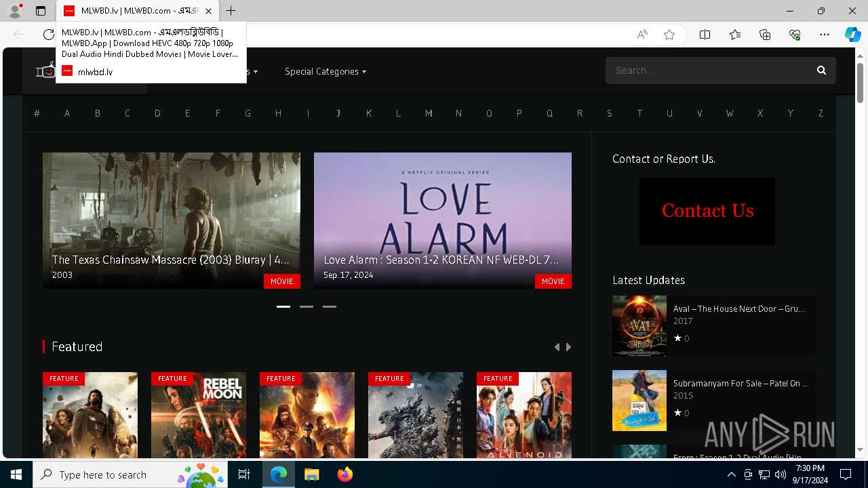Filter movies by letter A

(67, 113)
